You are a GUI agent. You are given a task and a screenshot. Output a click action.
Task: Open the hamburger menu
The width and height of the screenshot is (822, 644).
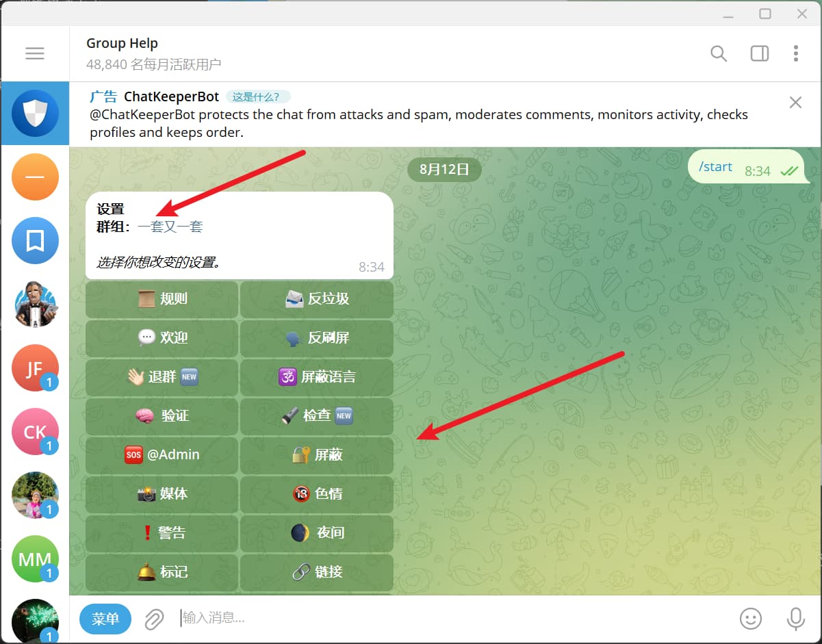[x=35, y=53]
